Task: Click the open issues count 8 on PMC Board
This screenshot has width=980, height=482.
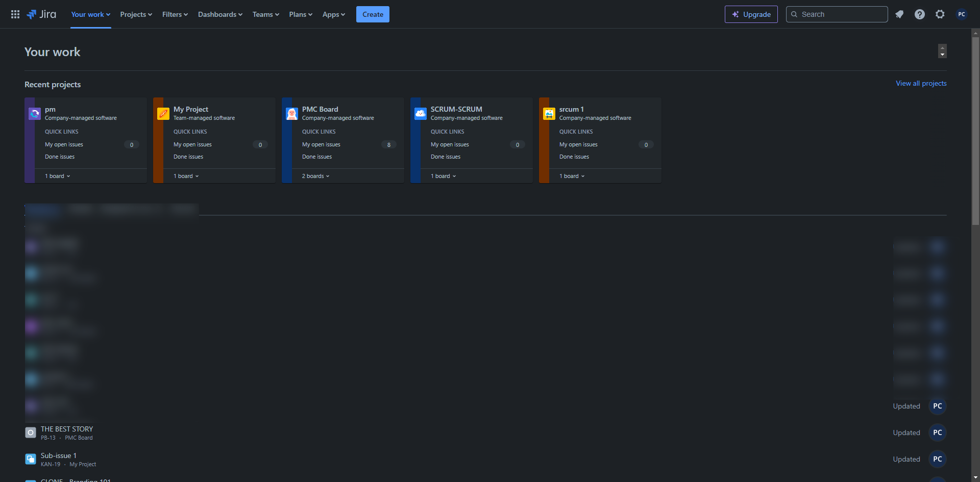Action: tap(389, 145)
